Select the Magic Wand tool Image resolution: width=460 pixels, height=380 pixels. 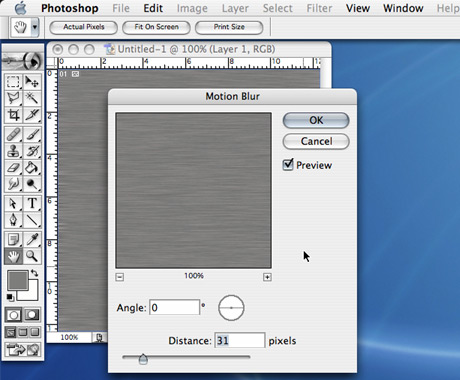pos(32,98)
